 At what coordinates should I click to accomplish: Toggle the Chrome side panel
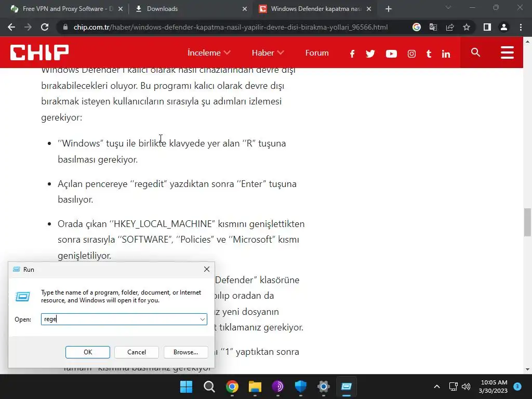487,27
